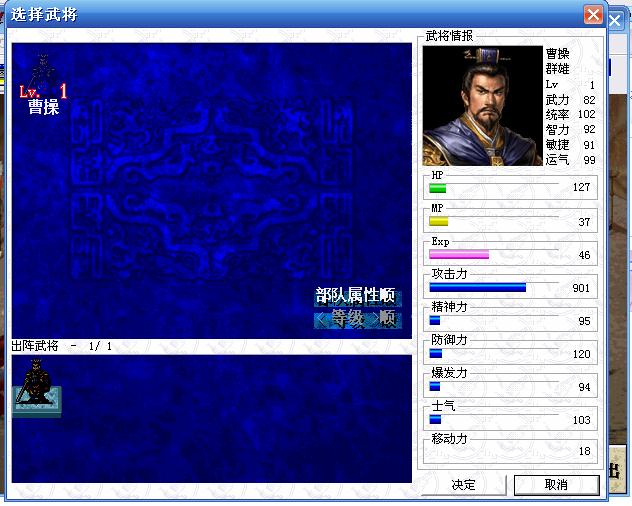Click the 曹操 soldier icon in the 出阵武将 roster
The height and width of the screenshot is (506, 632).
pyautogui.click(x=37, y=388)
